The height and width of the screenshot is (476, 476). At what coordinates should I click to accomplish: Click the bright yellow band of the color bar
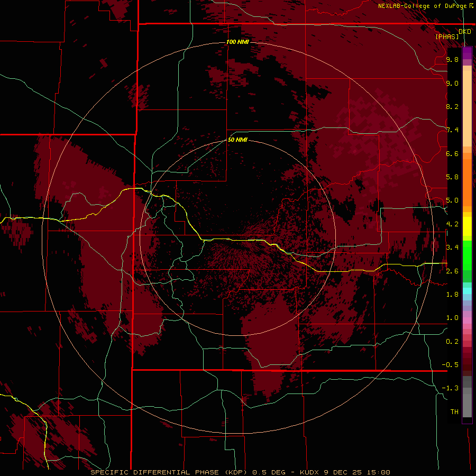coord(467,226)
